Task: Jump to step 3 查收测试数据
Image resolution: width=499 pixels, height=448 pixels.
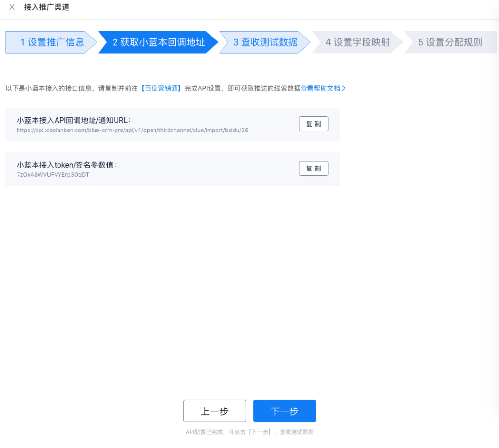Action: [x=265, y=42]
